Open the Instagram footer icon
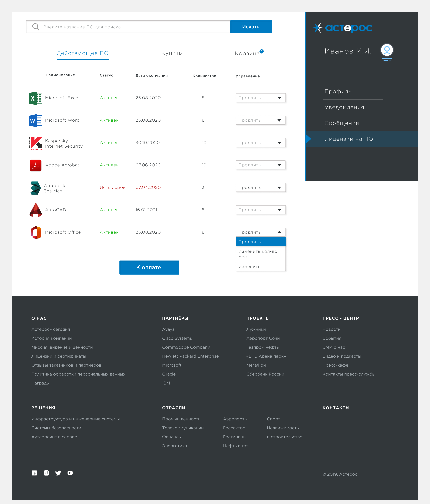The image size is (430, 504). 46,473
